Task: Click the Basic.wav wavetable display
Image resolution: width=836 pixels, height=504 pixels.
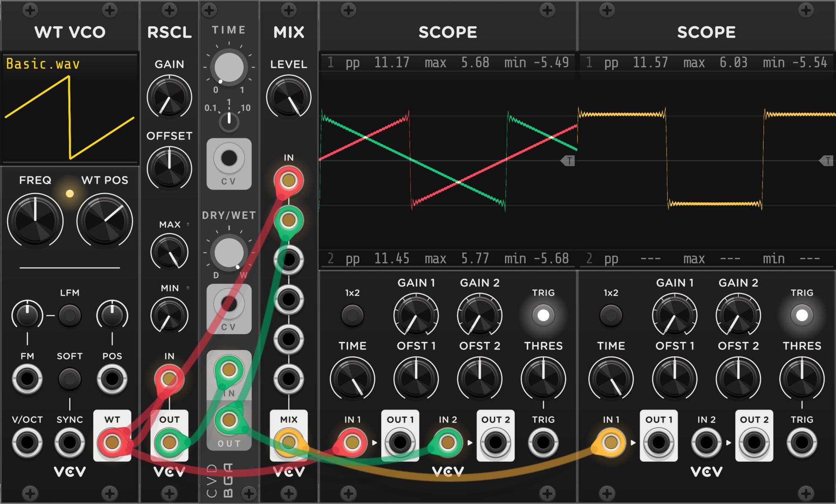Action: 70,108
